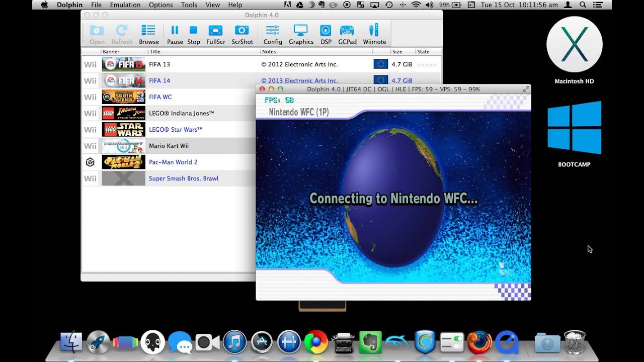Open Google Chrome from the Dock
This screenshot has height=362, width=644.
coord(316,342)
